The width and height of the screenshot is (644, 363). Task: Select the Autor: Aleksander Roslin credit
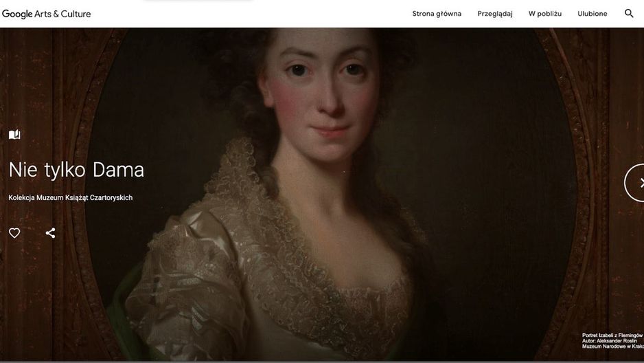coord(610,341)
